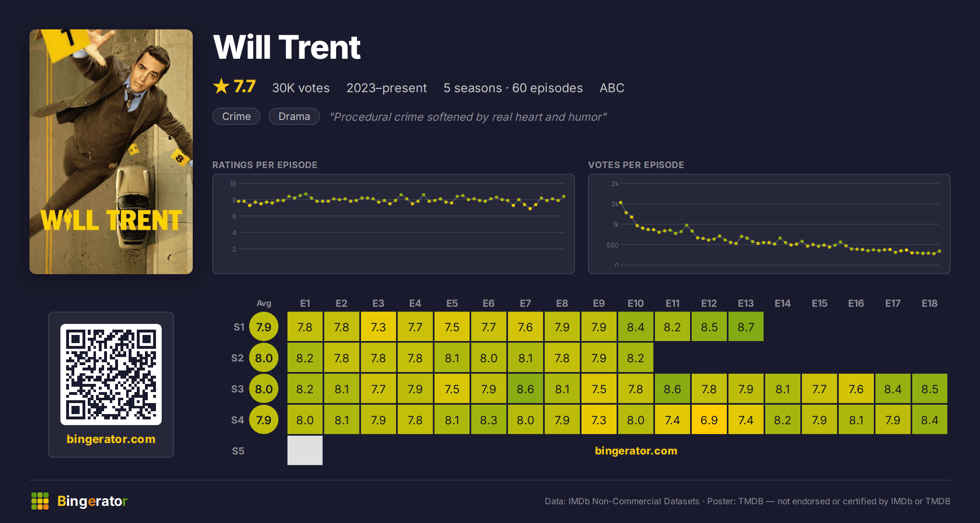The height and width of the screenshot is (523, 980).
Task: Select the S3 E7 cell rated 8.6
Action: point(526,389)
